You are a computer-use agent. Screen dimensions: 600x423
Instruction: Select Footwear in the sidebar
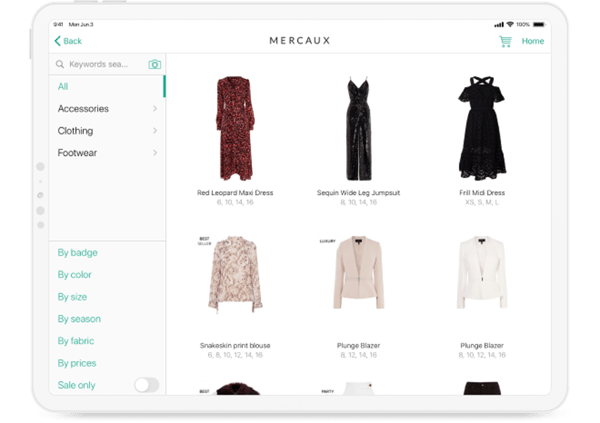pos(77,153)
